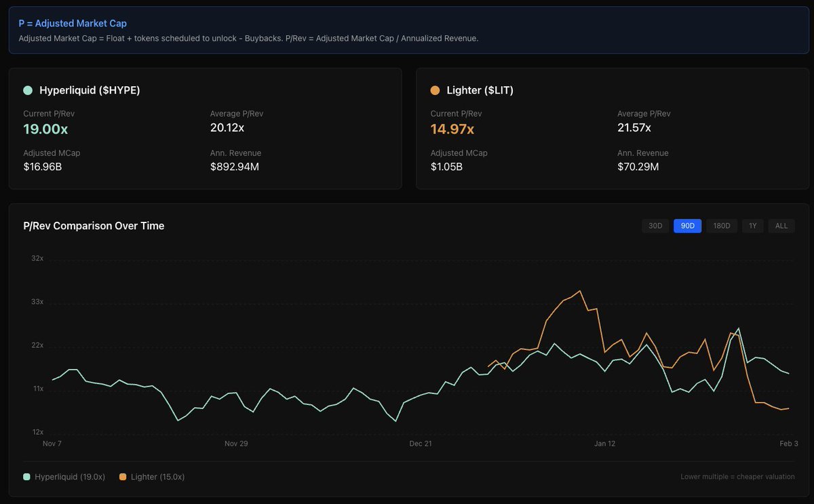Click the Hyperliquid ($HYPE) card title
Screen dimensions: 814x504
90,90
